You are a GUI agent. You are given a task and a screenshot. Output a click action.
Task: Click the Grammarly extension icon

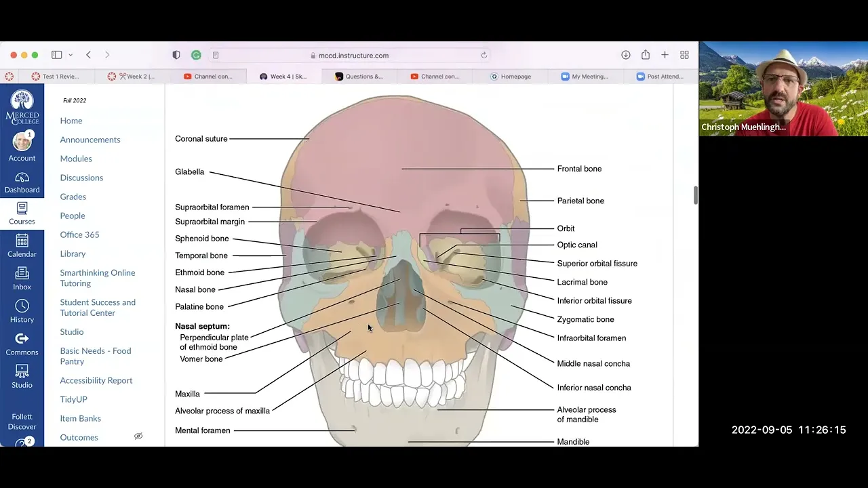tap(196, 55)
